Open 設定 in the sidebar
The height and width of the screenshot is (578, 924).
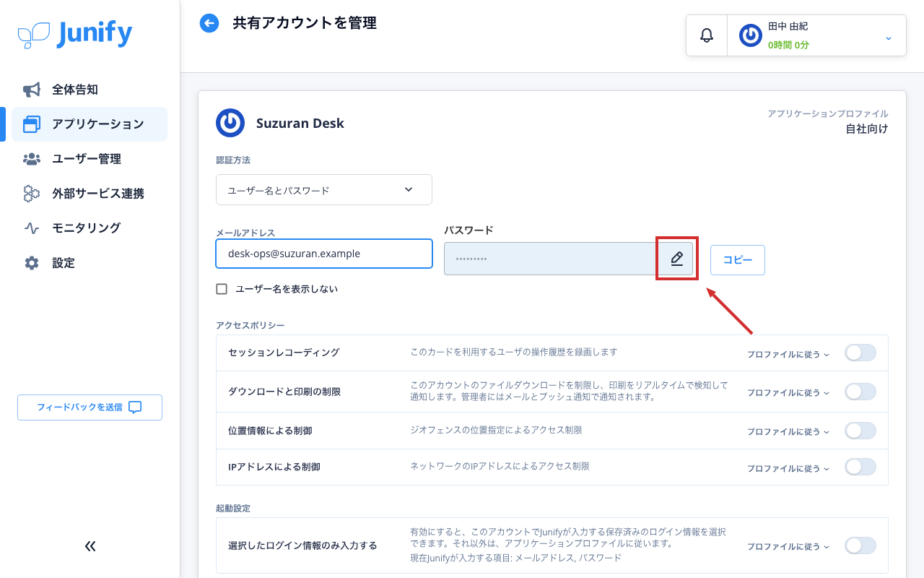[90, 263]
